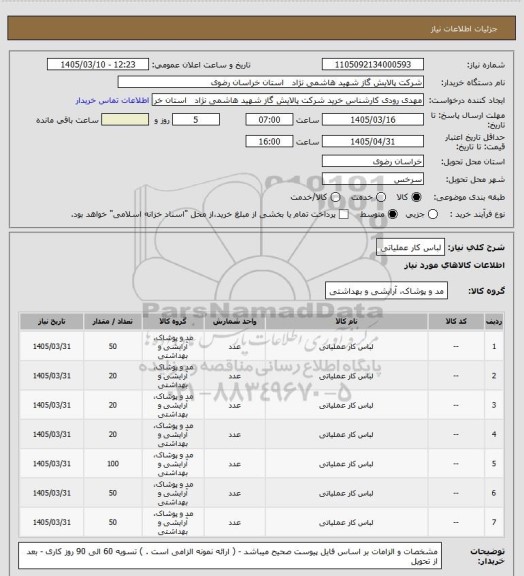
Task: Click item name in row 3
Action: tap(346, 406)
